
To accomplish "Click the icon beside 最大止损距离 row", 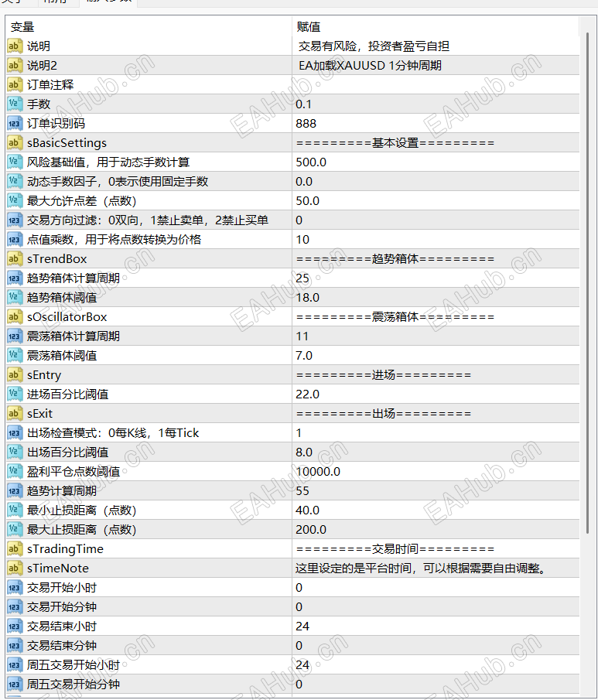I will coord(14,530).
